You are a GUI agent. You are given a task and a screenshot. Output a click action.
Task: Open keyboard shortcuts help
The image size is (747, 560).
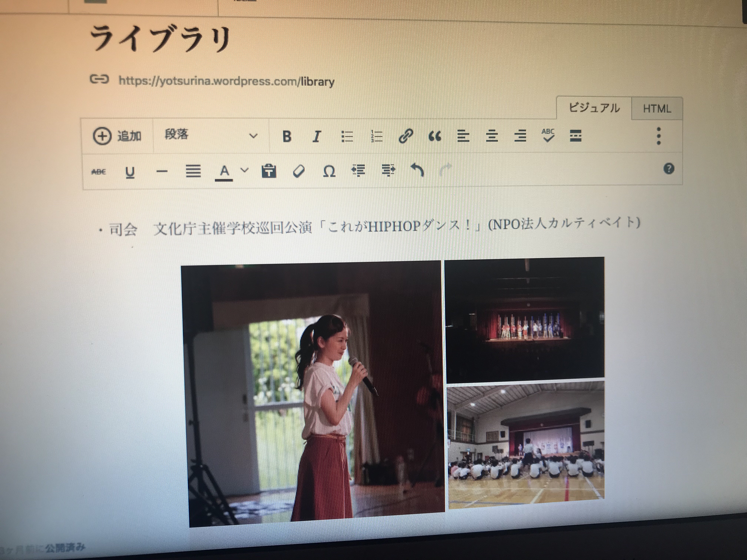click(669, 169)
